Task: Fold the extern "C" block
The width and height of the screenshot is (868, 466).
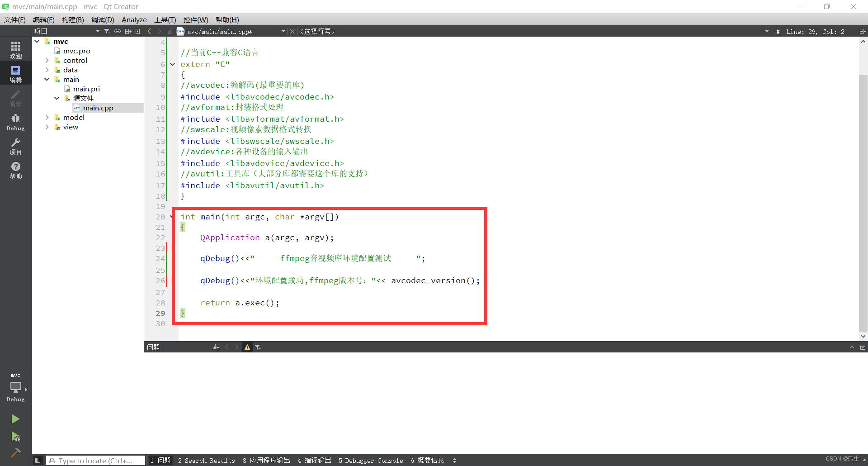Action: point(172,64)
